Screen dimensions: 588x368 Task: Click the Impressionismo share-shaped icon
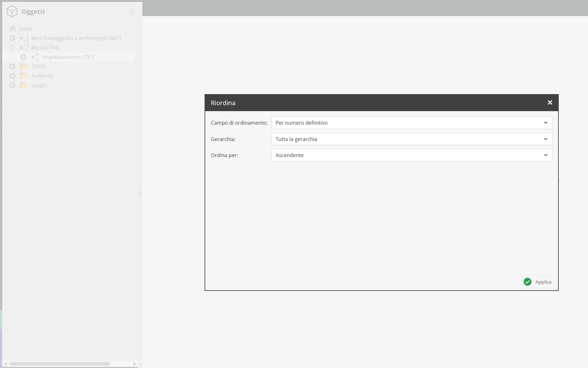pos(35,57)
